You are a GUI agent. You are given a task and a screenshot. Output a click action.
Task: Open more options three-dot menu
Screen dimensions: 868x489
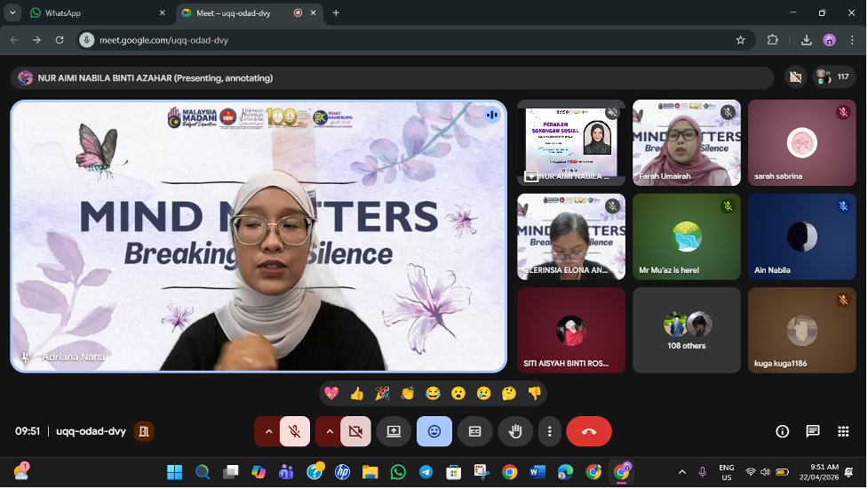tap(550, 431)
